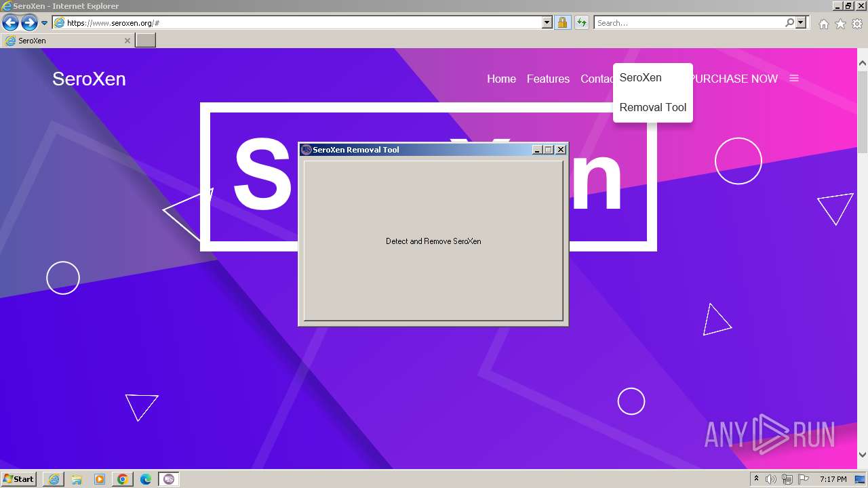Select SeroXen in the dropdown menu

coord(640,77)
